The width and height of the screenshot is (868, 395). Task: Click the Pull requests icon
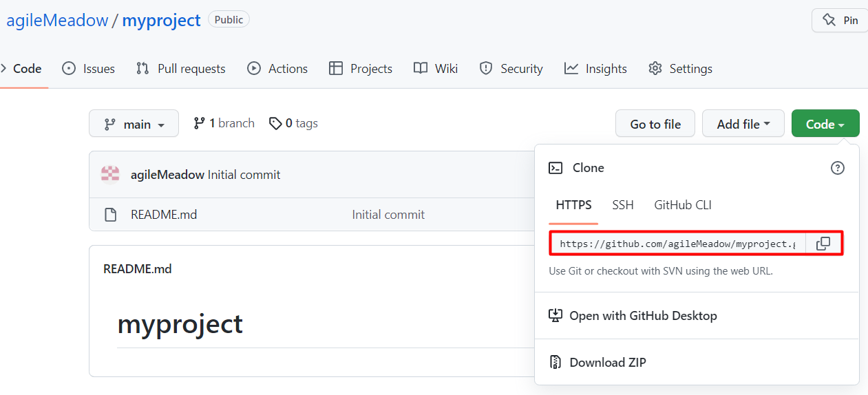tap(142, 68)
